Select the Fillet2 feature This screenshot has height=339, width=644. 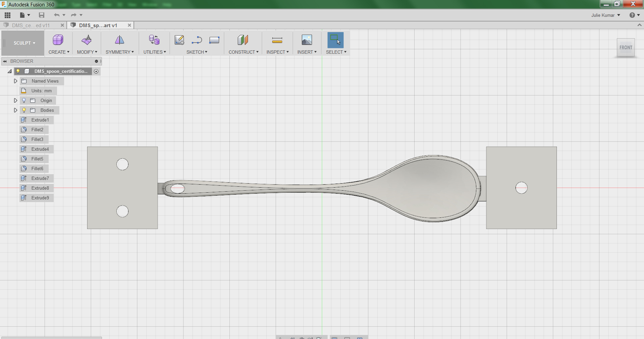pos(34,130)
